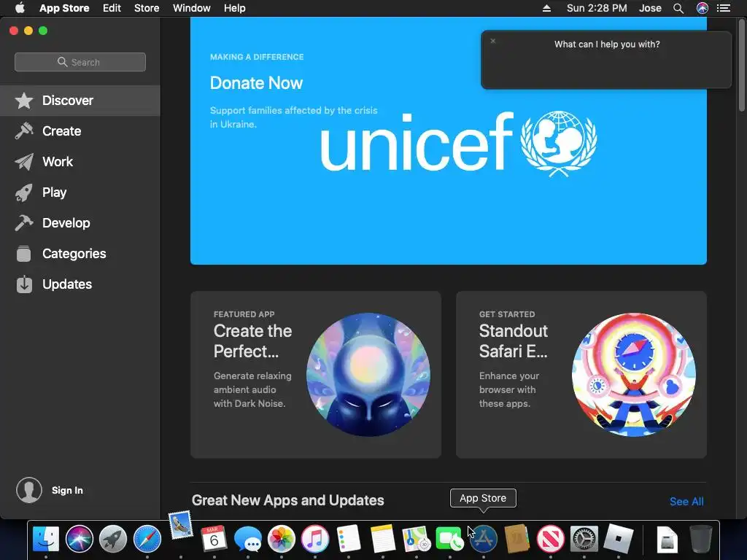Viewport: 747px width, 560px height.
Task: Open the Standout Safari Extensions story
Action: tap(581, 375)
